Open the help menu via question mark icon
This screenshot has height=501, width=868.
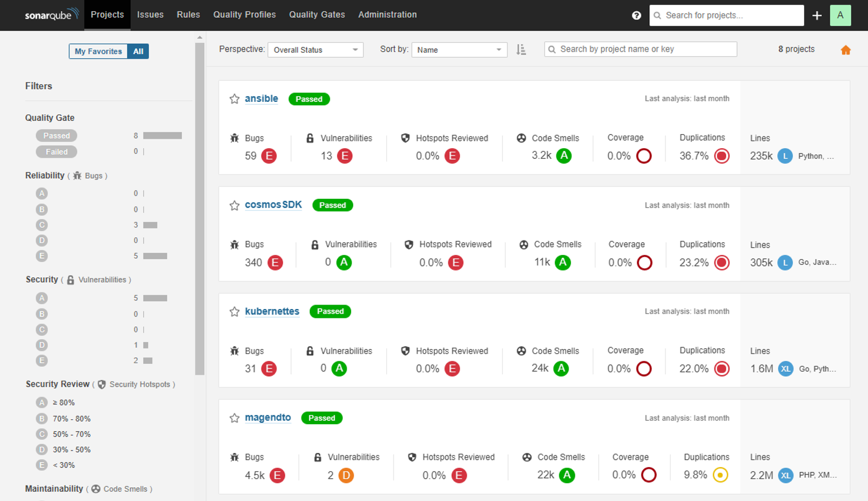tap(636, 15)
